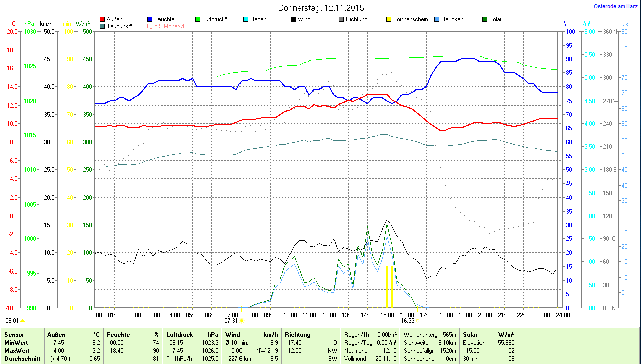641x364 pixels.
Task: Click the black Wind legend square
Action: (293, 19)
